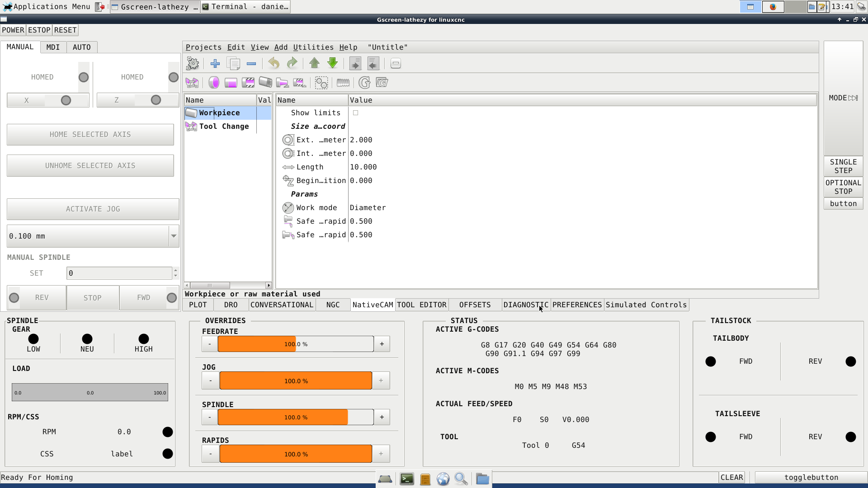
Task: Toggle the Z axis selection button
Action: [x=138, y=100]
